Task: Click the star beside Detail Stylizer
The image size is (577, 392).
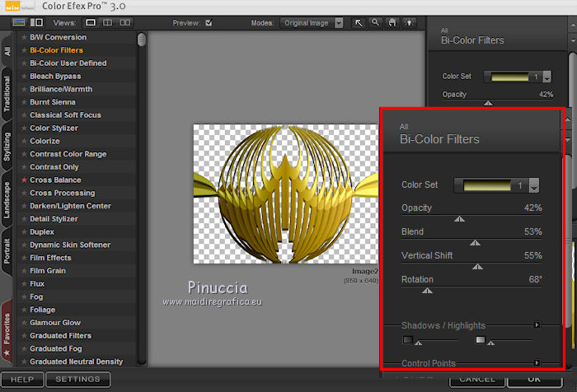Action: [x=24, y=219]
